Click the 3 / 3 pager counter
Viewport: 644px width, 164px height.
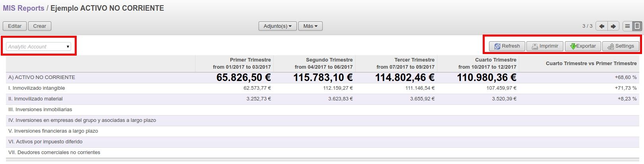[x=587, y=26]
